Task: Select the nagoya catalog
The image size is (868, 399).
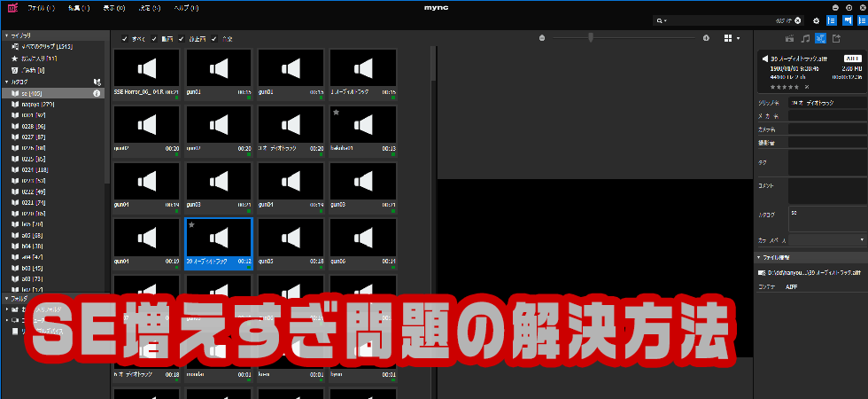Action: 52,105
